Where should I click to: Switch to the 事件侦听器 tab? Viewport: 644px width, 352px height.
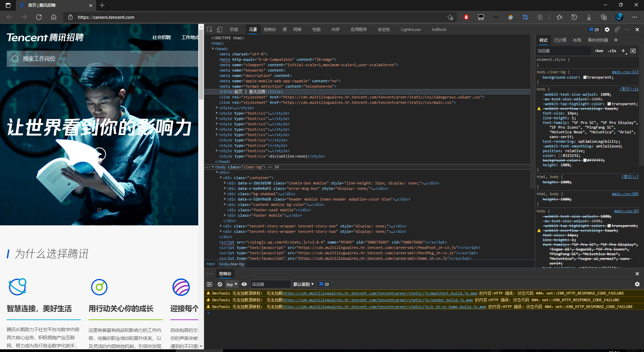pos(598,40)
